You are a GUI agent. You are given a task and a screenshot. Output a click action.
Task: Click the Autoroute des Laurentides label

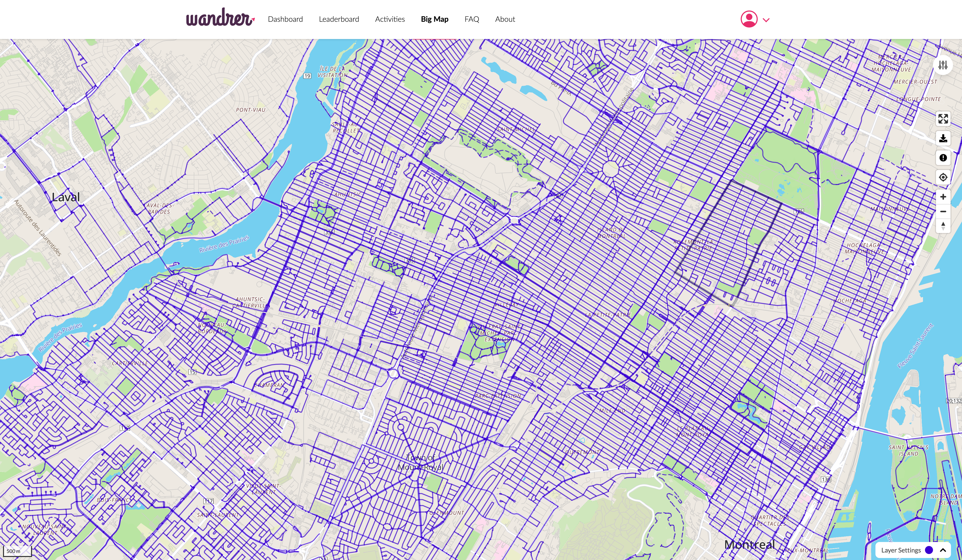click(x=38, y=227)
